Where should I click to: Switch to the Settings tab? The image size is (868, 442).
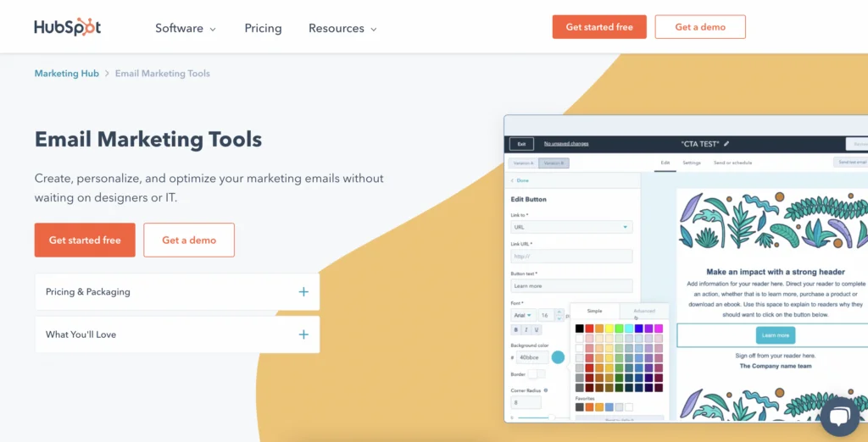click(x=692, y=163)
